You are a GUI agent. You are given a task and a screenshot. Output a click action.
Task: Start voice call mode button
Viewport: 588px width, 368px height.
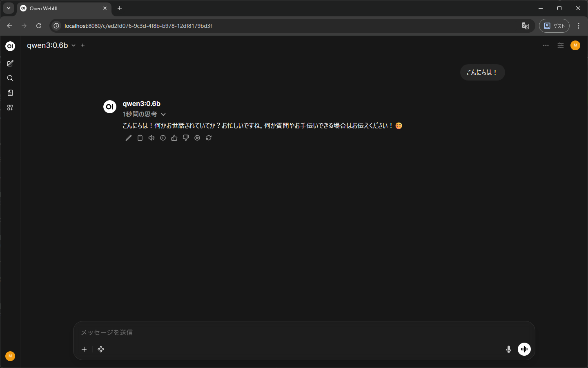tap(524, 349)
